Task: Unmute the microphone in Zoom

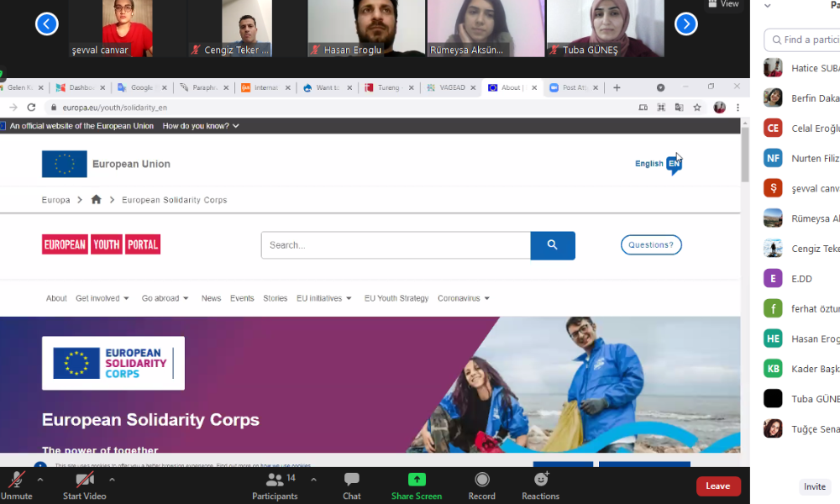Action: click(17, 486)
